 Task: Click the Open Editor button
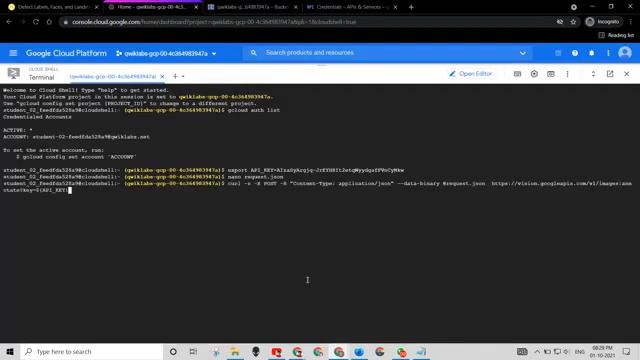click(471, 74)
